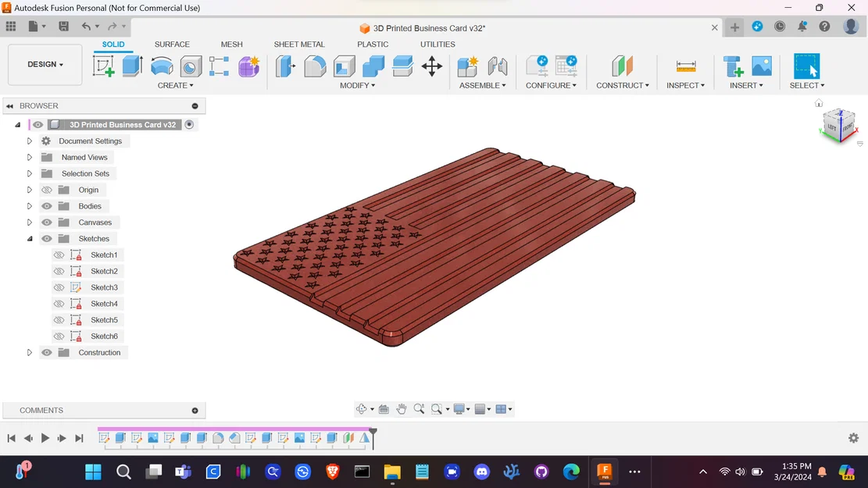Open the ASSEMBLE dropdown menu
868x488 pixels.
[x=483, y=86]
